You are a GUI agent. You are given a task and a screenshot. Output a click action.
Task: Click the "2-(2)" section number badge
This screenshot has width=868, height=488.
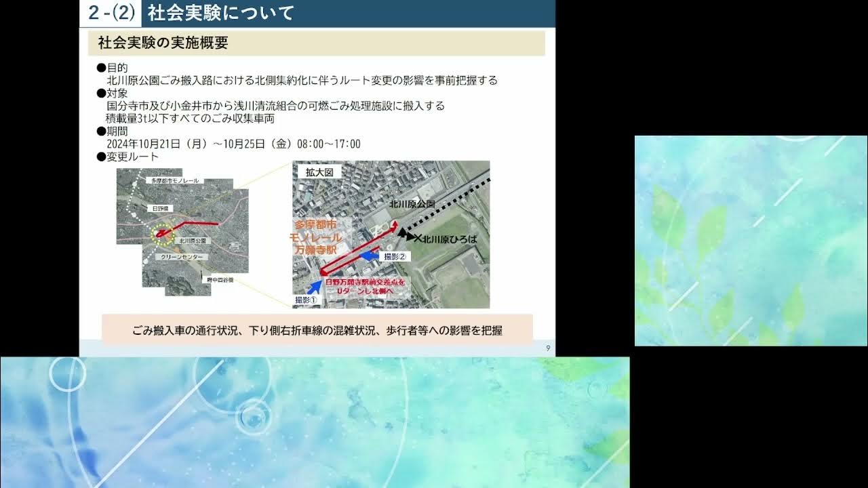coord(111,13)
